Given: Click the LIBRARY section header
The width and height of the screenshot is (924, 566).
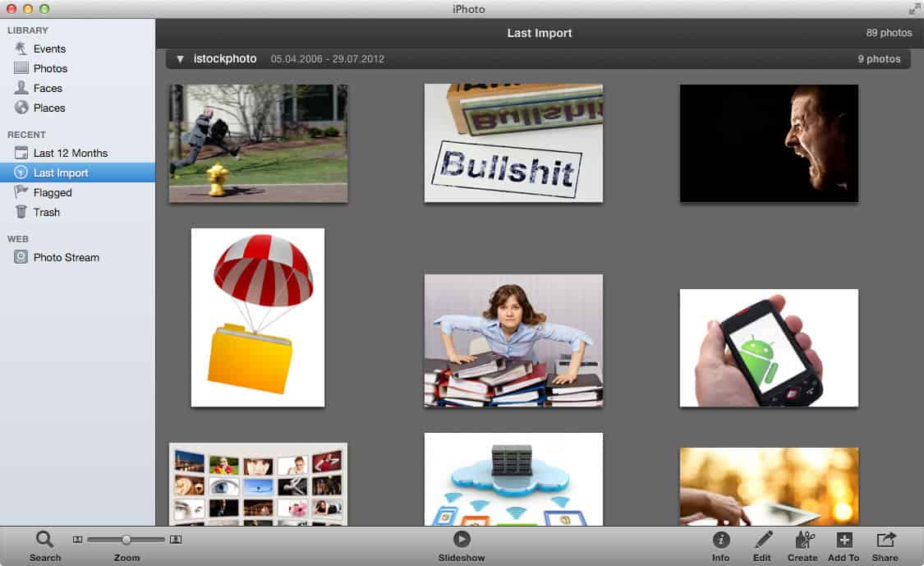Looking at the screenshot, I should pos(28,30).
